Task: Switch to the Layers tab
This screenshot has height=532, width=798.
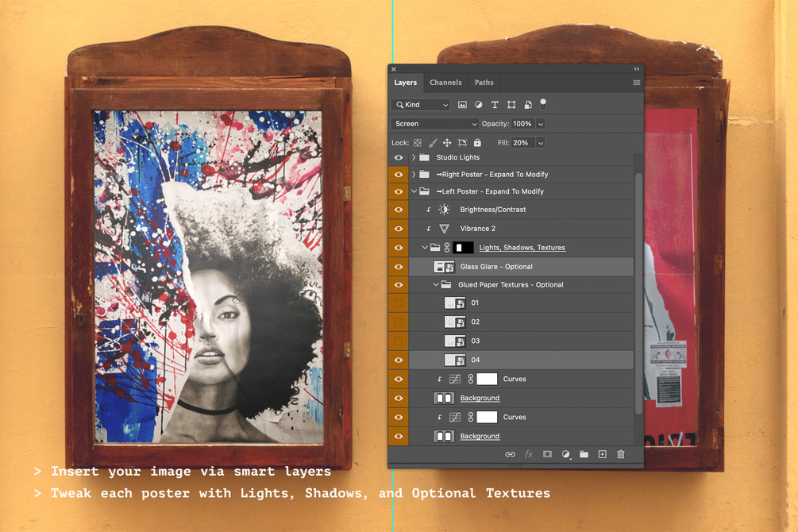Action: click(x=405, y=83)
